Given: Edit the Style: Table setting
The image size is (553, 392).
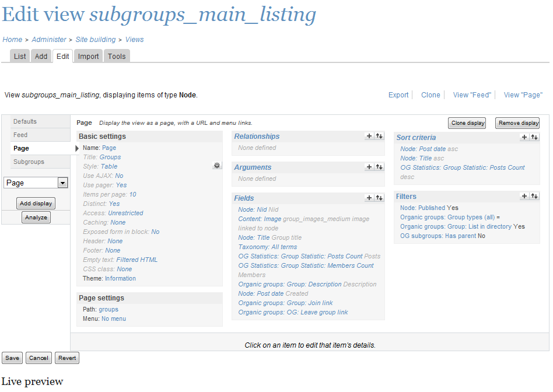Looking at the screenshot, I should (109, 166).
